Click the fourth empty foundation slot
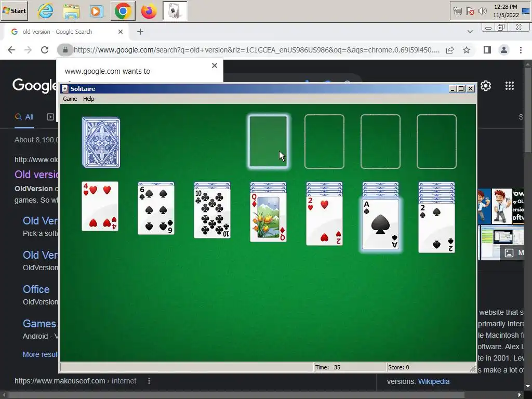Screen dimensions: 532x399 point(436,141)
